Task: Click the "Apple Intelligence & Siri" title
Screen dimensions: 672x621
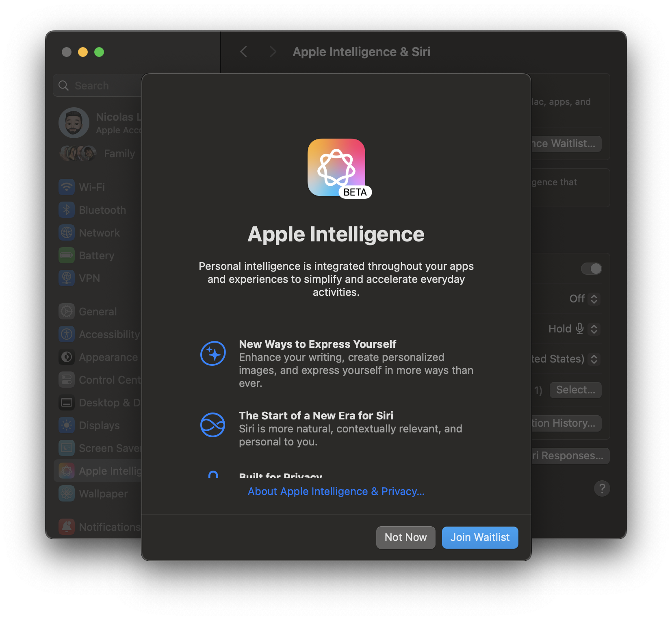Action: (362, 52)
